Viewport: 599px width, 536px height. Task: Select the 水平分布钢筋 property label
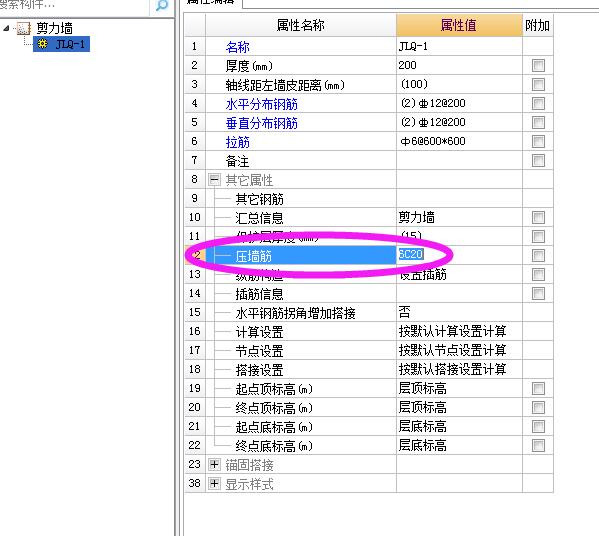pos(262,104)
